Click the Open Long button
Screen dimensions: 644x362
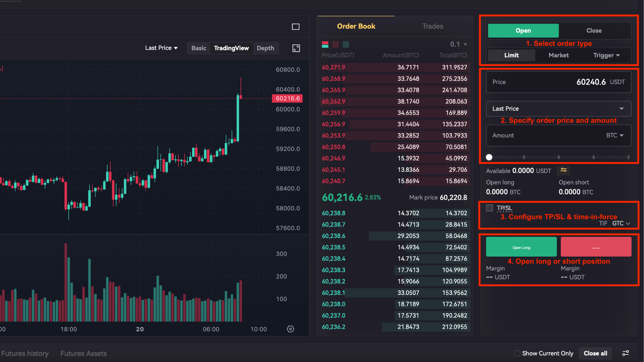(x=521, y=247)
